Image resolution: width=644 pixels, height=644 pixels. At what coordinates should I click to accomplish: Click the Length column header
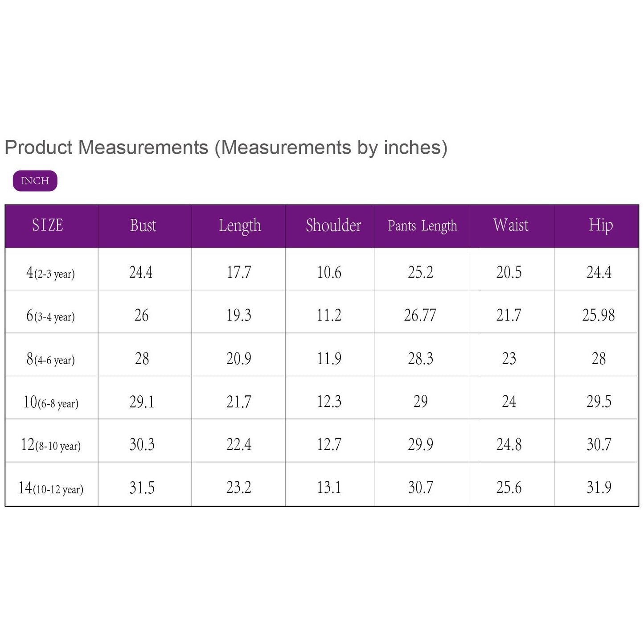[240, 226]
